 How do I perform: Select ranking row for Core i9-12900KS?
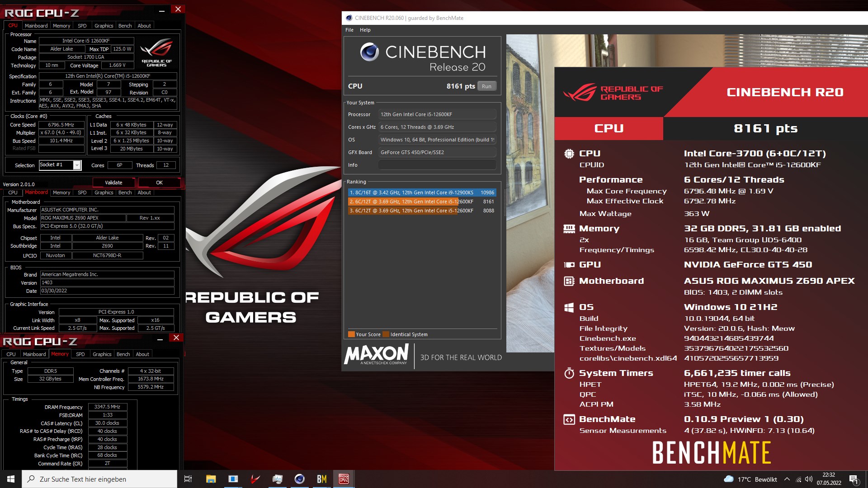(422, 192)
